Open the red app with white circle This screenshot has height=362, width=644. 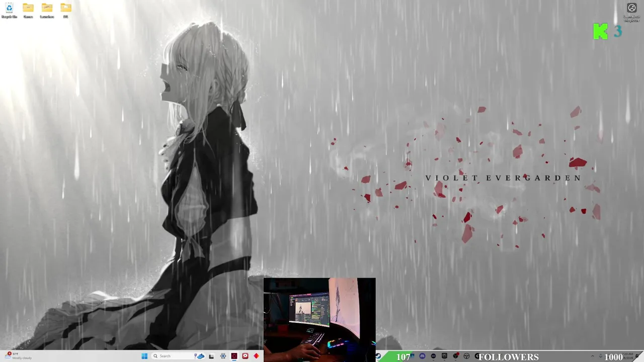245,356
